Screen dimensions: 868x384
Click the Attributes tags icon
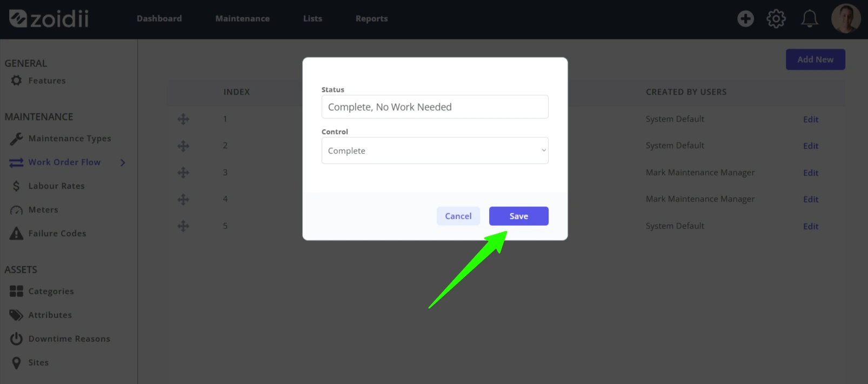pos(16,315)
